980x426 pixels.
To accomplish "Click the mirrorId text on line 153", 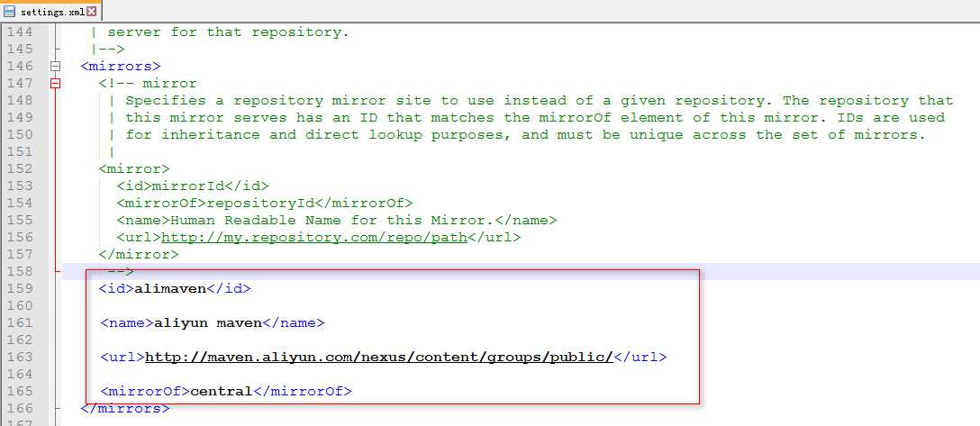I will (x=188, y=186).
